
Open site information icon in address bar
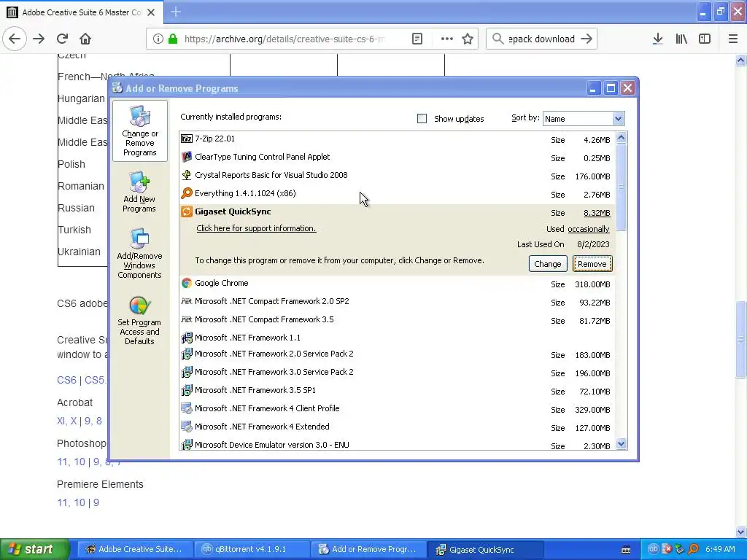(x=158, y=39)
